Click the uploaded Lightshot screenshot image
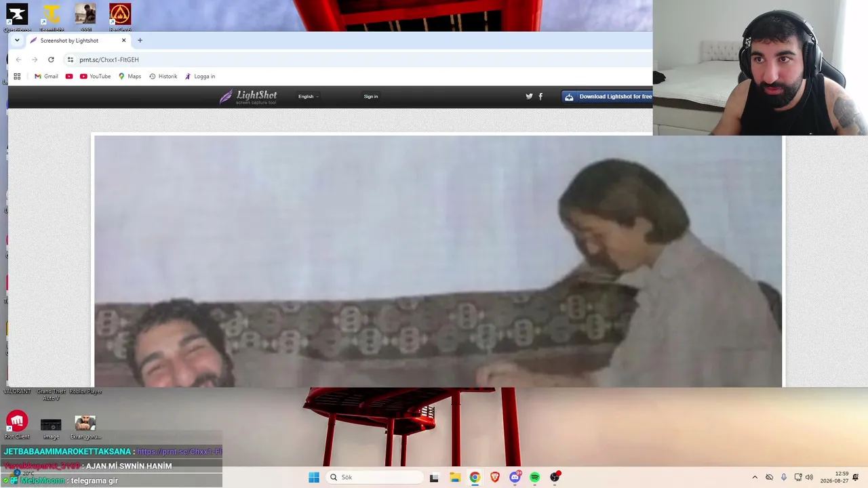Viewport: 868px width, 488px height. click(438, 261)
